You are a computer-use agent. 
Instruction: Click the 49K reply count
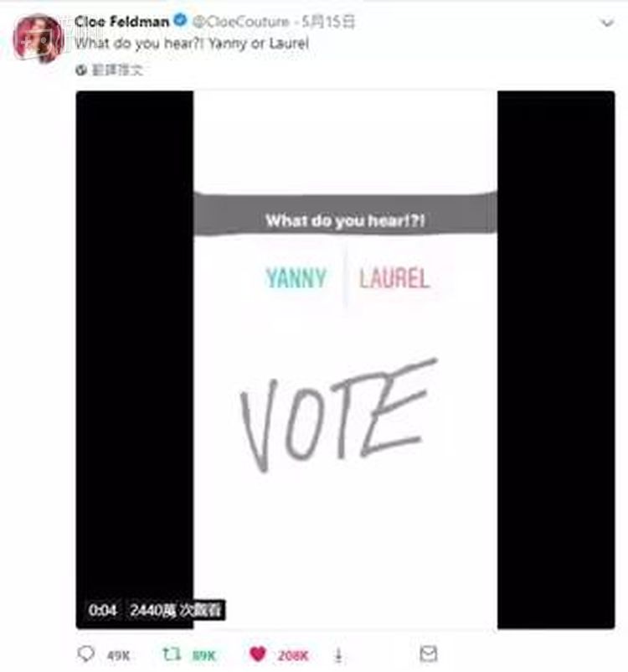click(x=118, y=656)
